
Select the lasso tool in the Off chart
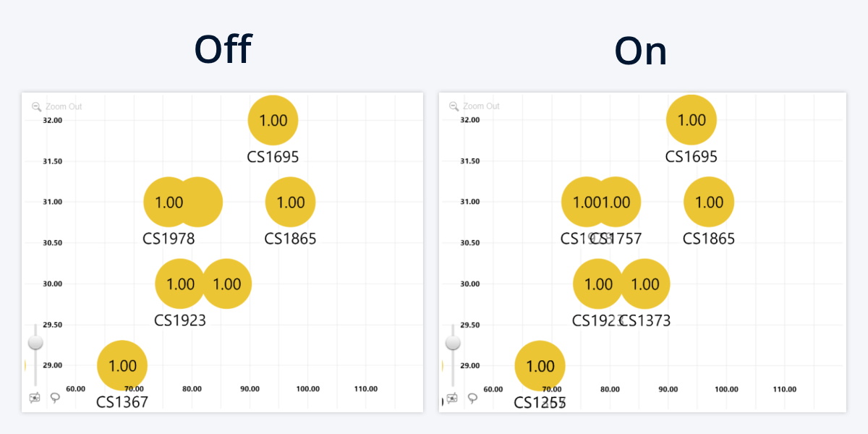click(x=55, y=397)
